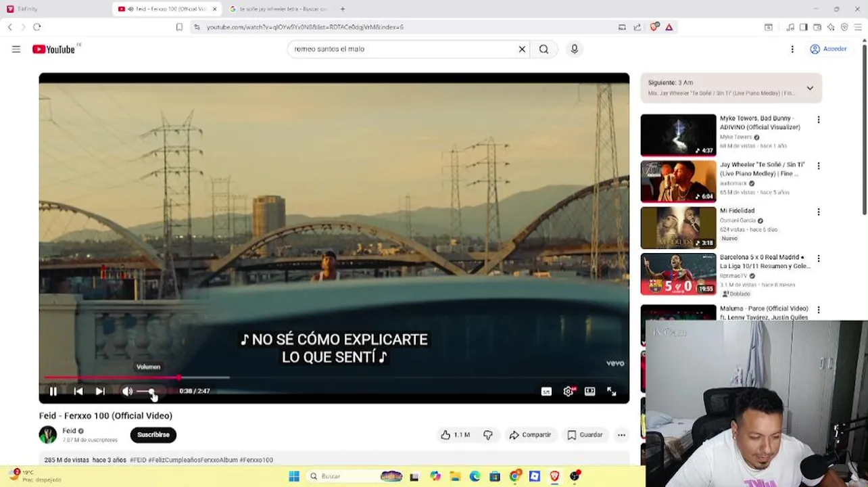Go back in browser history
Screen dimensions: 868x487
click(x=9, y=27)
